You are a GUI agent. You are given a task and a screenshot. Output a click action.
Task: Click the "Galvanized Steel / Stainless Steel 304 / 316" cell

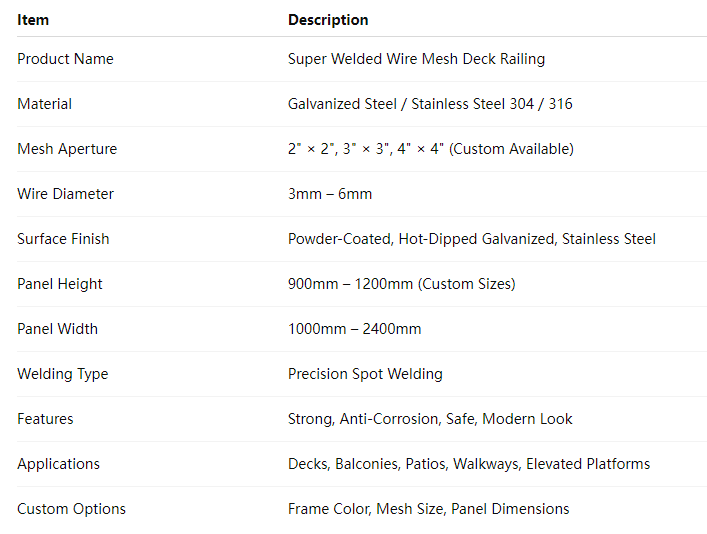point(430,104)
